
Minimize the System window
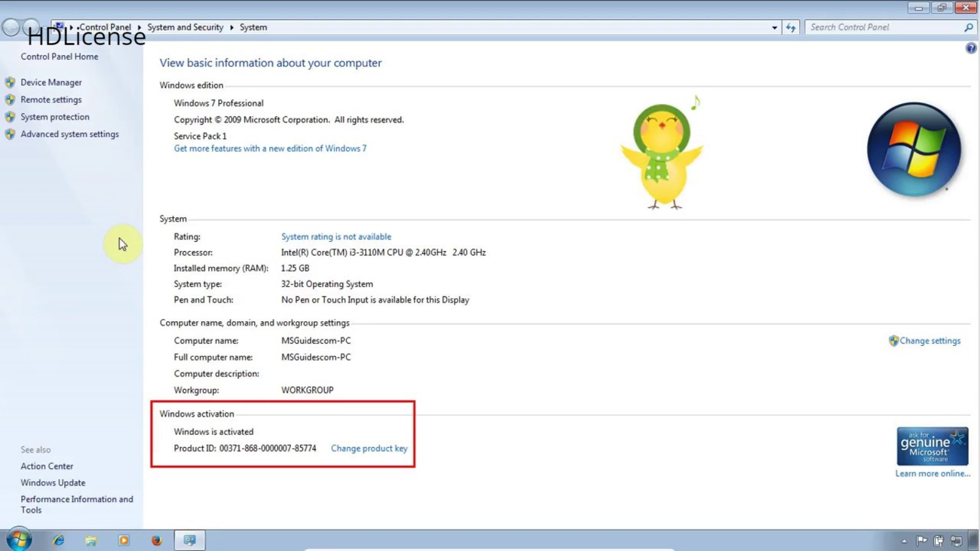918,7
